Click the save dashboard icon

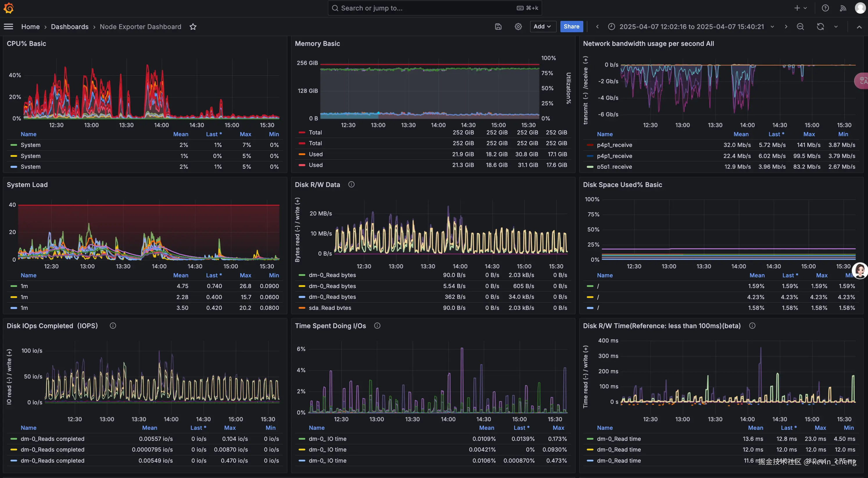pyautogui.click(x=498, y=27)
